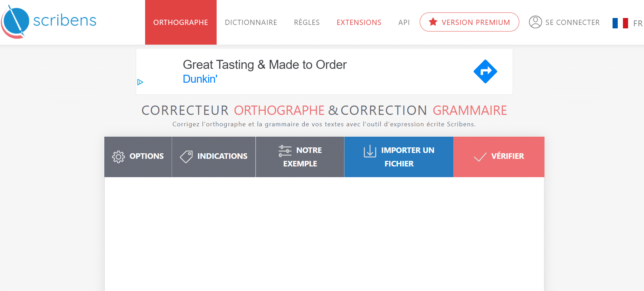This screenshot has width=644, height=291.
Task: Click the user profile icon near Se Connecter
Action: (535, 22)
